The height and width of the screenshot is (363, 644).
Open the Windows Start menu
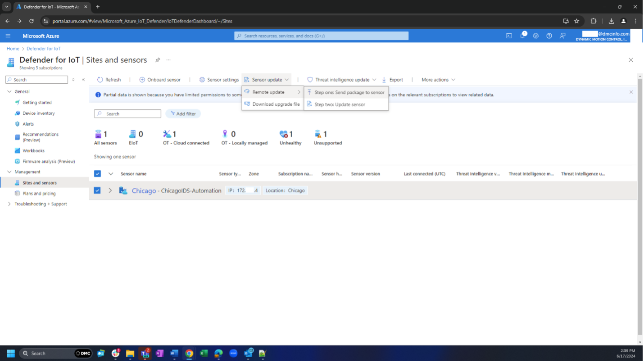point(11,354)
